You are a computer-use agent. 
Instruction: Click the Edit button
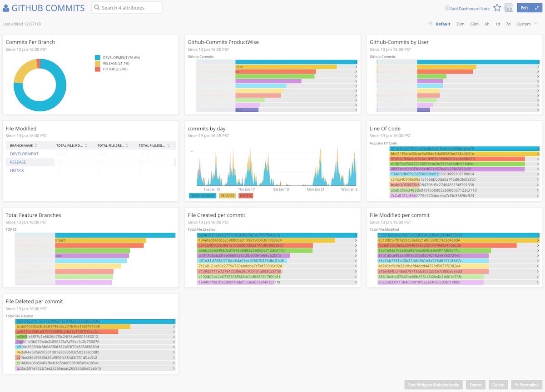[524, 8]
